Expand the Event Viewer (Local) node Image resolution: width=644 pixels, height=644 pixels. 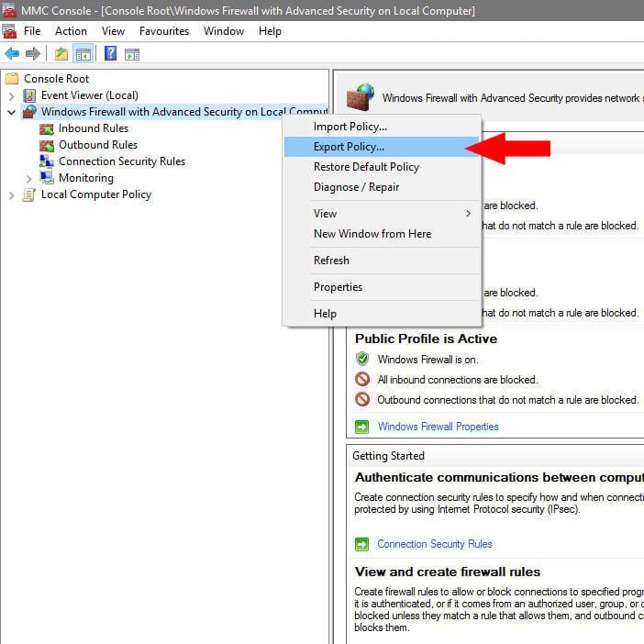[12, 96]
